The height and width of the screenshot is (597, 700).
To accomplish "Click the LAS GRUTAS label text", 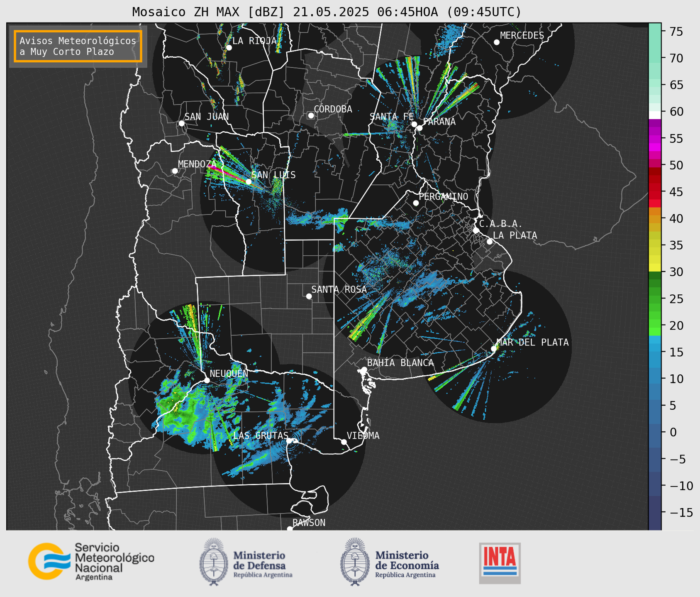I will pyautogui.click(x=261, y=436).
